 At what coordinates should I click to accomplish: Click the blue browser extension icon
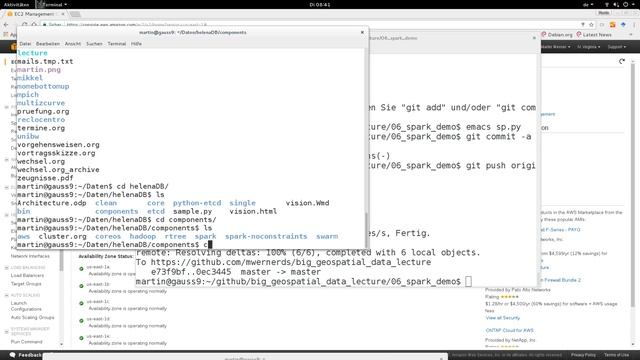[x=623, y=25]
